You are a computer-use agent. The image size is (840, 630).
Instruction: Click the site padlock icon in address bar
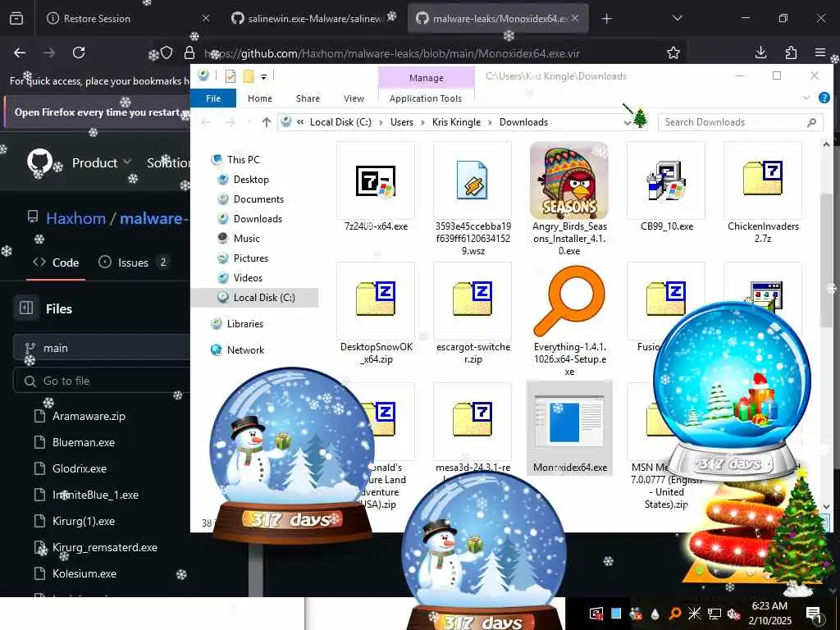click(189, 52)
